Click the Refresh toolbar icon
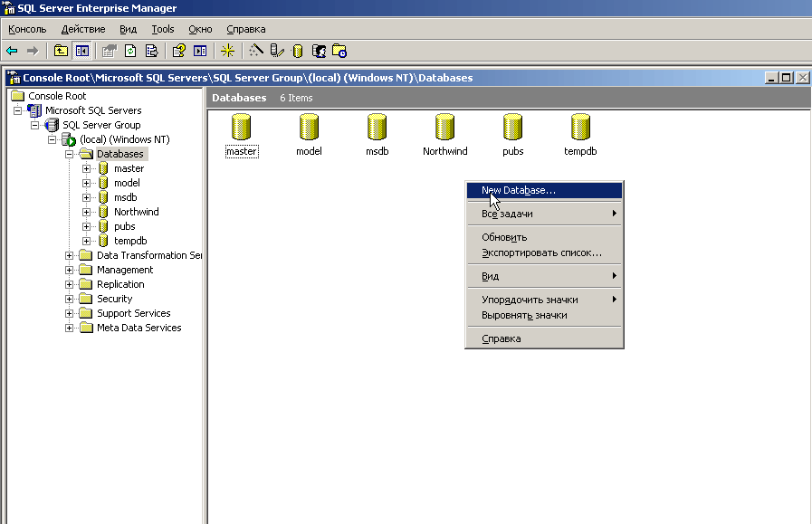The width and height of the screenshot is (812, 524). click(x=130, y=51)
